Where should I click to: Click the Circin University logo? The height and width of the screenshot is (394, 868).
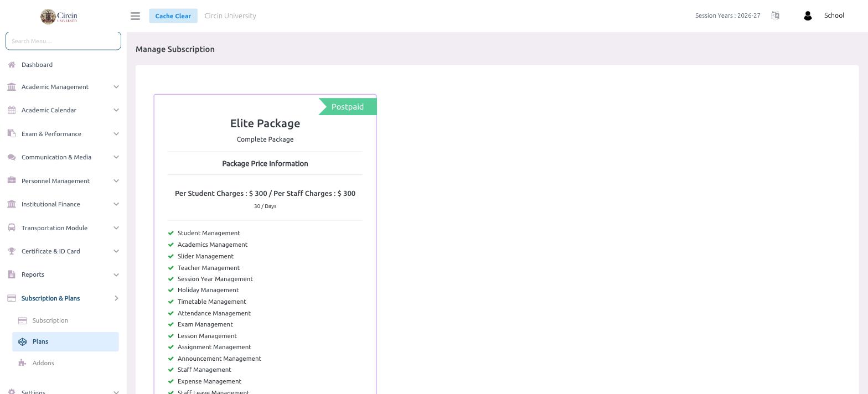click(59, 16)
